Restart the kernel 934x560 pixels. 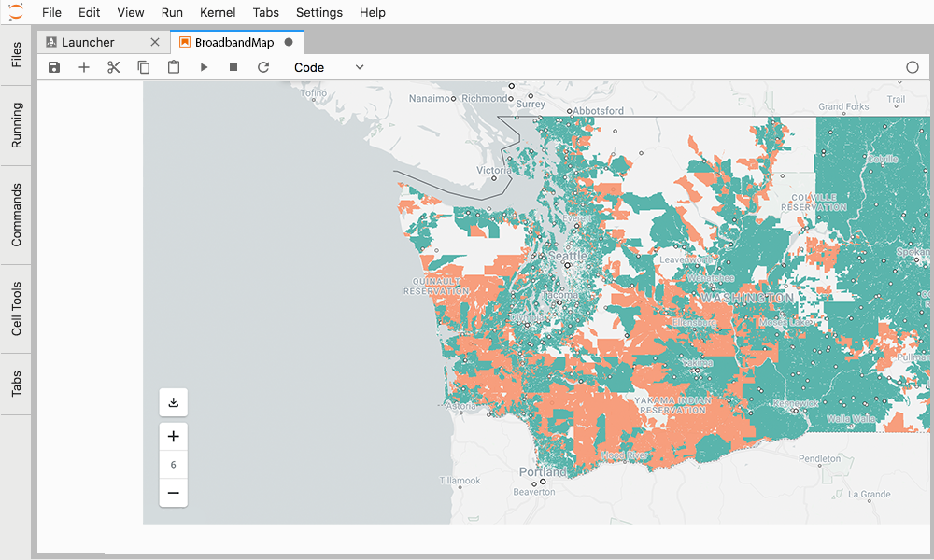pyautogui.click(x=263, y=67)
